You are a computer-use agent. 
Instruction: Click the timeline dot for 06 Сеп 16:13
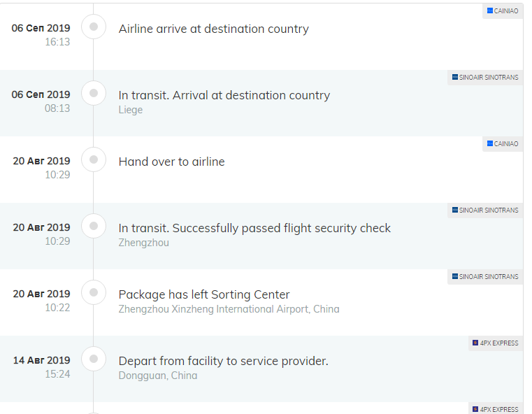click(x=94, y=27)
